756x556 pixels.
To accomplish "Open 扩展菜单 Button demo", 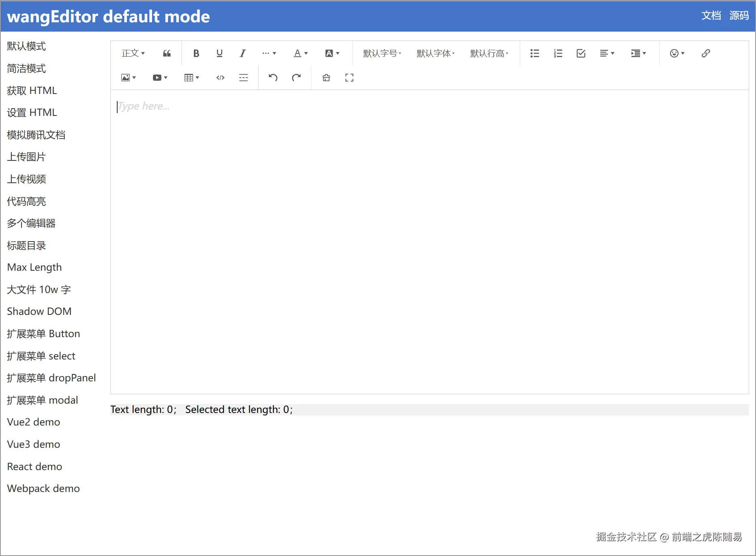I will pyautogui.click(x=43, y=334).
